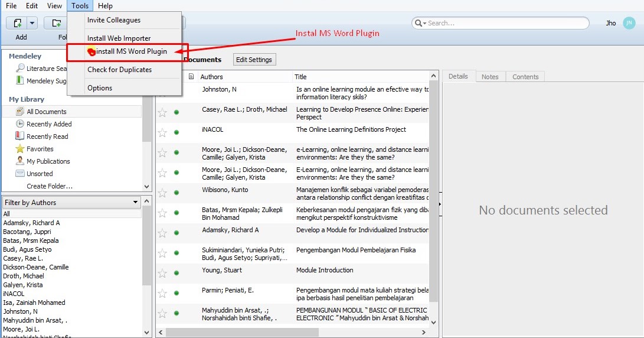Open the File menu
Image resolution: width=644 pixels, height=338 pixels.
tap(11, 6)
